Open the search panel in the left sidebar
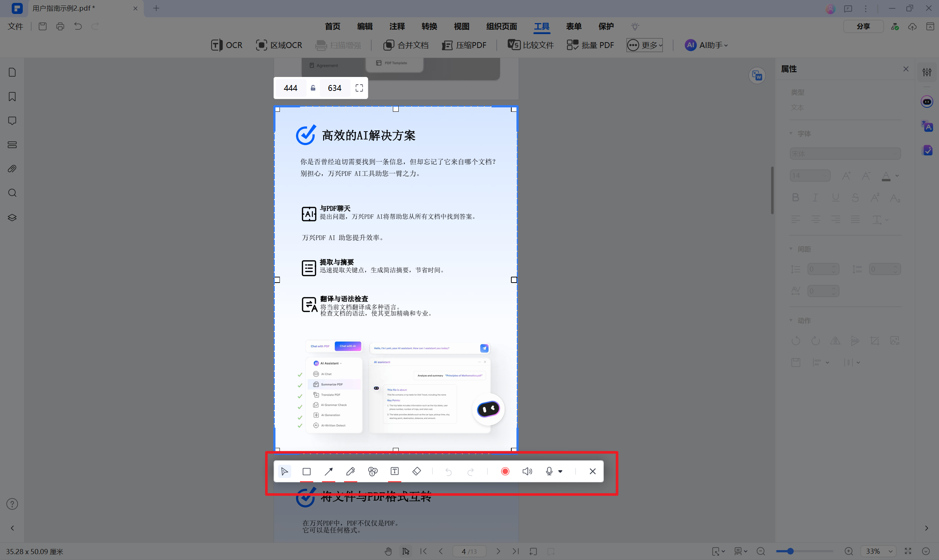The width and height of the screenshot is (939, 560). [12, 193]
